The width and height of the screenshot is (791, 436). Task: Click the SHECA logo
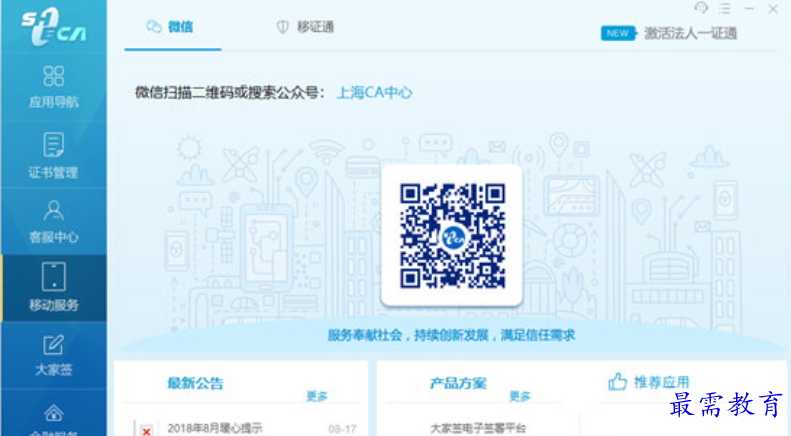pyautogui.click(x=53, y=26)
